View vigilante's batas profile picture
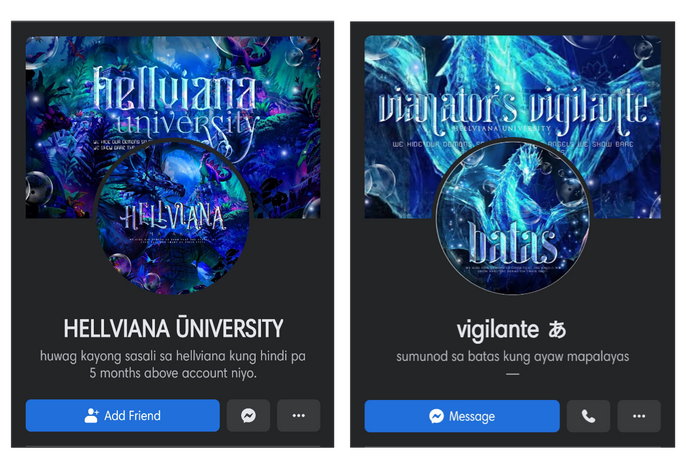The image size is (686, 469). pos(512,217)
